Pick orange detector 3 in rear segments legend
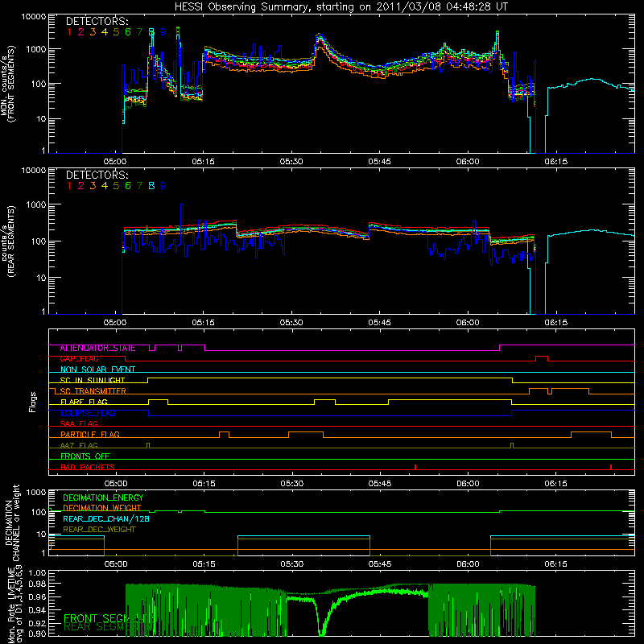The width and height of the screenshot is (644, 644). point(93,186)
